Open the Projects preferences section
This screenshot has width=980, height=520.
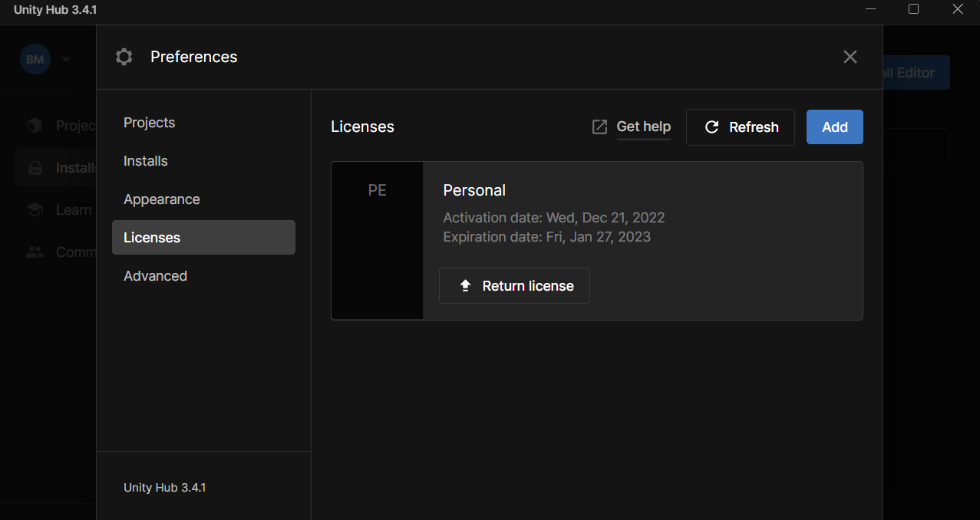(x=203, y=123)
